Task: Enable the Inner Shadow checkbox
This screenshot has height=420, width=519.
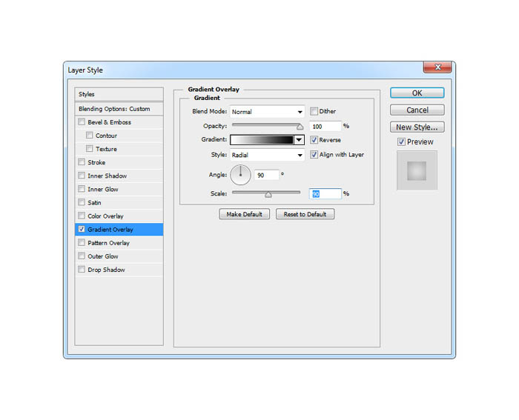Action: pos(82,176)
